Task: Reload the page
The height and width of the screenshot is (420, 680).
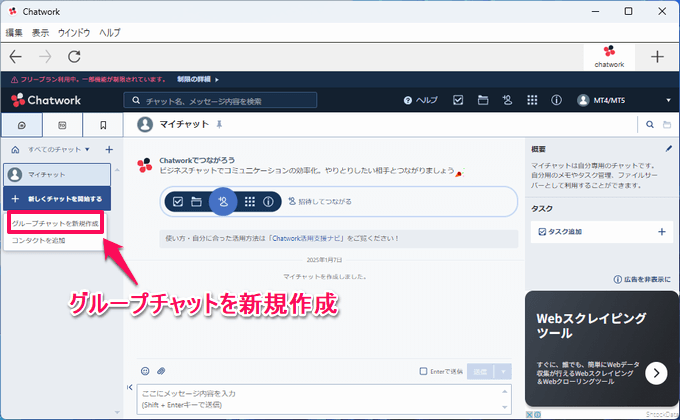Action: pos(74,56)
